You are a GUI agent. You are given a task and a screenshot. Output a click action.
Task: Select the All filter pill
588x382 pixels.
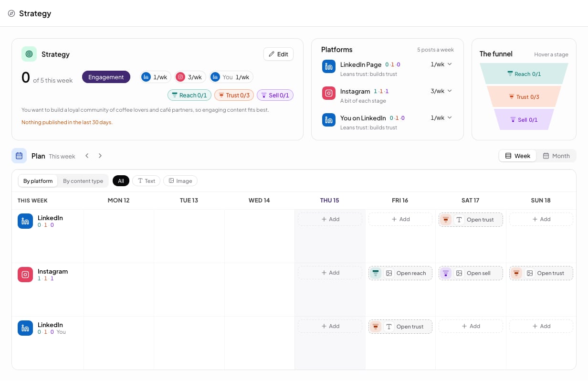pos(121,181)
